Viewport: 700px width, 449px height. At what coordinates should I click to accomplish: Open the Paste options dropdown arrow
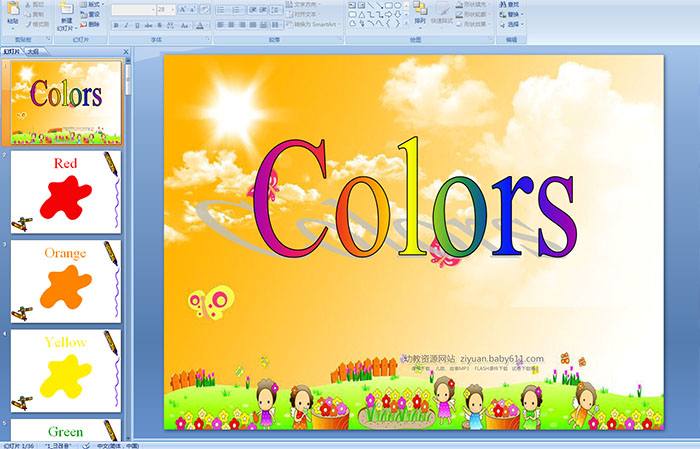tap(13, 29)
